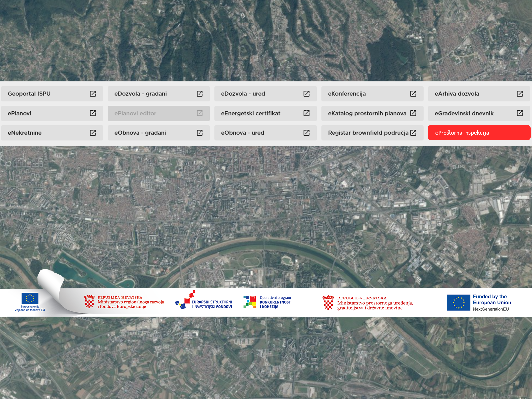The image size is (532, 399).
Task: Click external-link icon beside Geoportal ISPU
Action: [93, 94]
